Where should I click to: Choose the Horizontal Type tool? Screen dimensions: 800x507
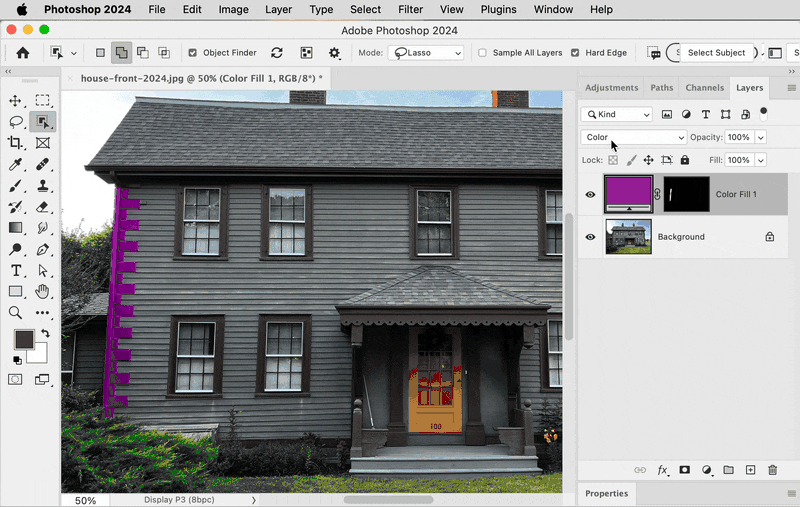[x=16, y=271]
